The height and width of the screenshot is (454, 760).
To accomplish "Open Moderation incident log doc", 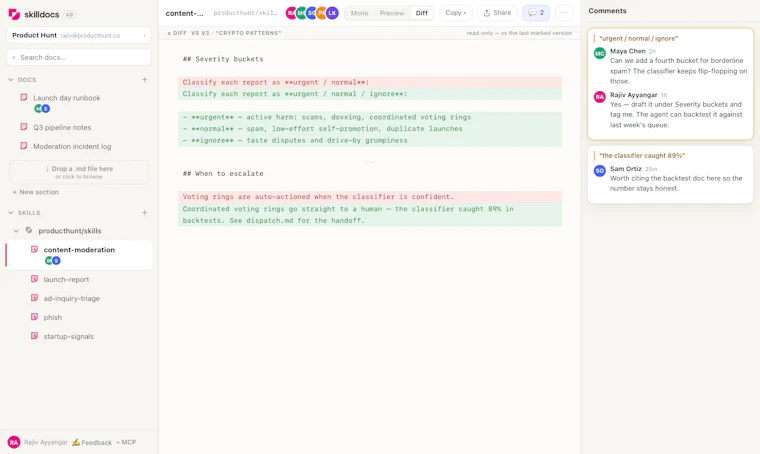I will (x=72, y=146).
